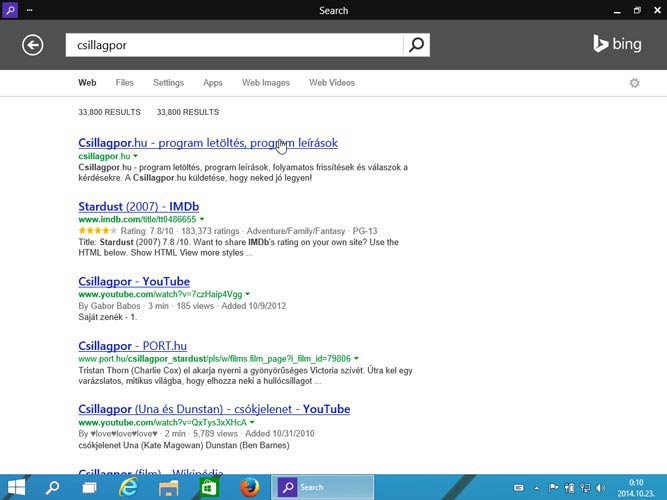
Task: Click the www.imdb.com/title/tt0486655 URL
Action: pyautogui.click(x=137, y=220)
